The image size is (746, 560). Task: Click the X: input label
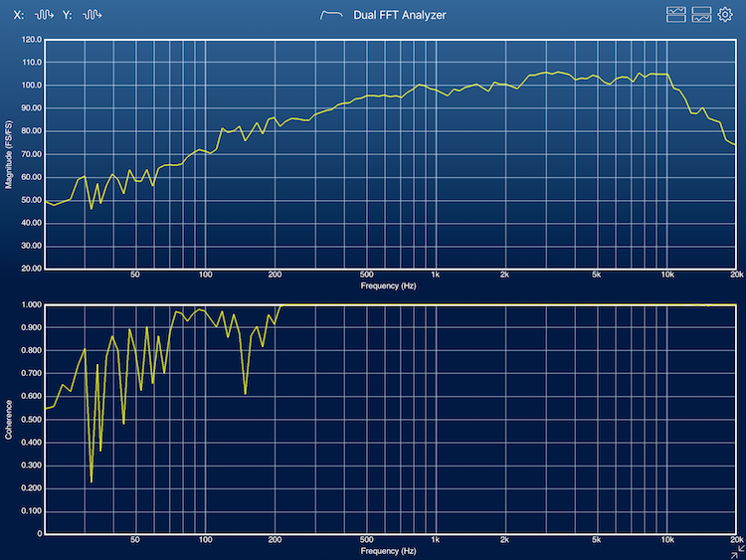point(19,15)
